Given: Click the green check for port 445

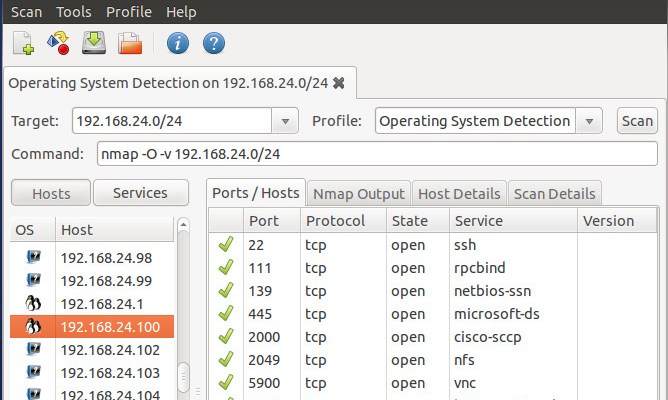Looking at the screenshot, I should click(226, 314).
